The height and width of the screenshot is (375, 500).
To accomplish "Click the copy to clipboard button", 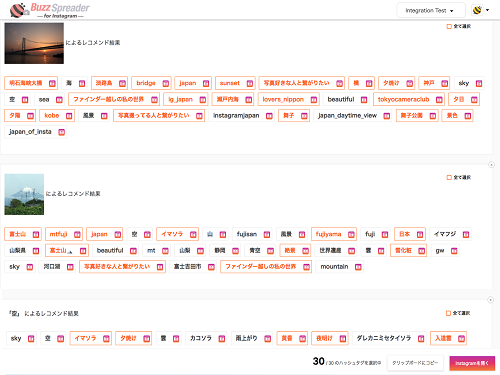I will [415, 363].
